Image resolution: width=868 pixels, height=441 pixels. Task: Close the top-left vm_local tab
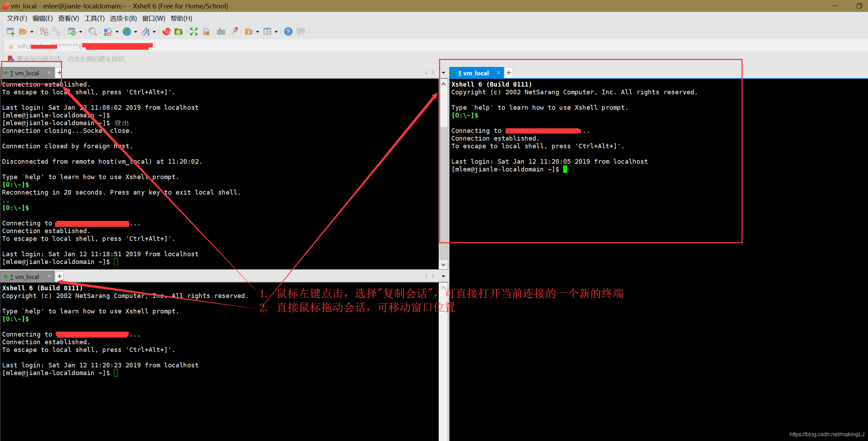49,73
